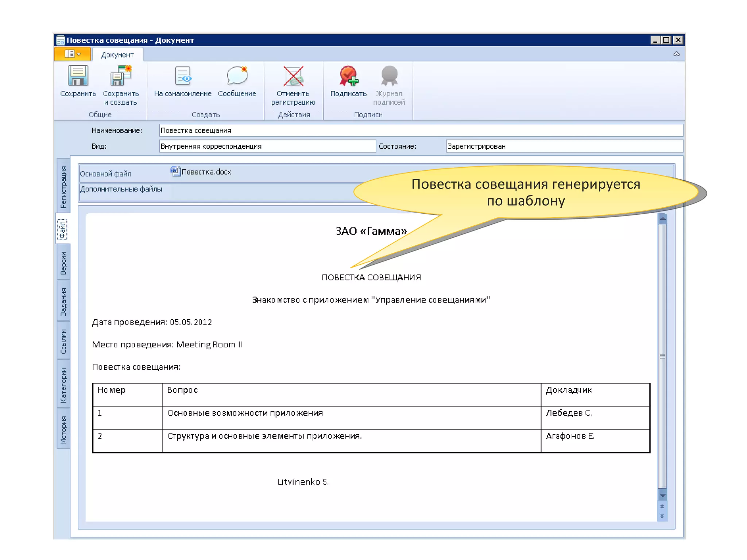Switch to the История side tab

pos(63,429)
